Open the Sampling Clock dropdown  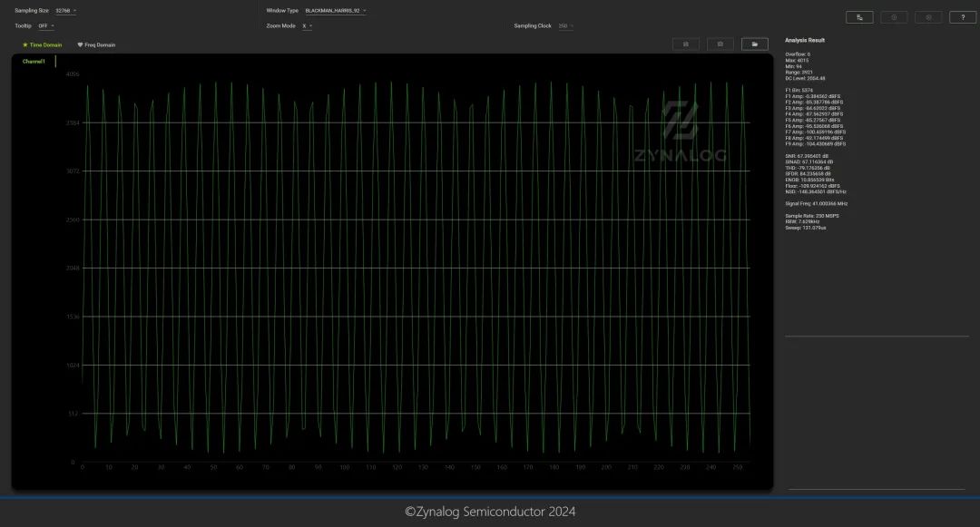click(565, 26)
